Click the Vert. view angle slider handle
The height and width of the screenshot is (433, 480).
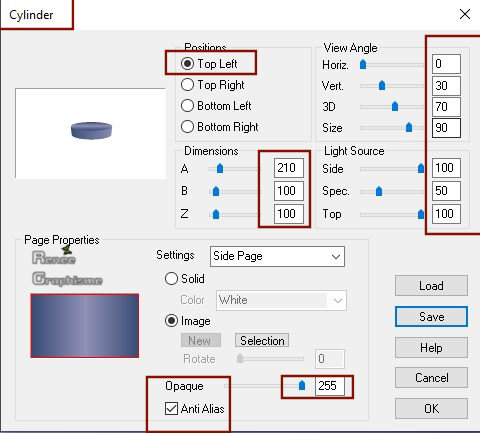382,86
